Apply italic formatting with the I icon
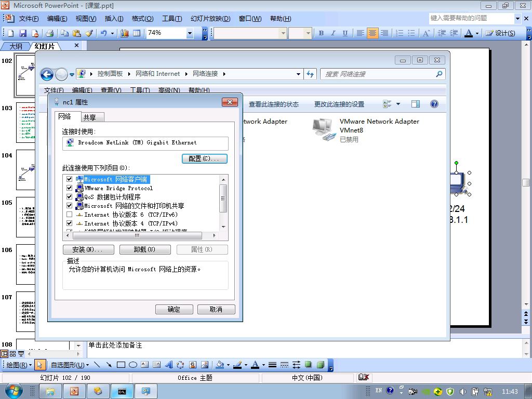 [333, 33]
